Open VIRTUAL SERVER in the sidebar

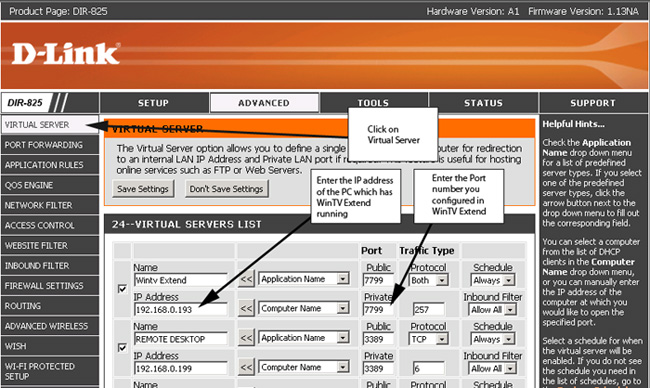(x=50, y=125)
